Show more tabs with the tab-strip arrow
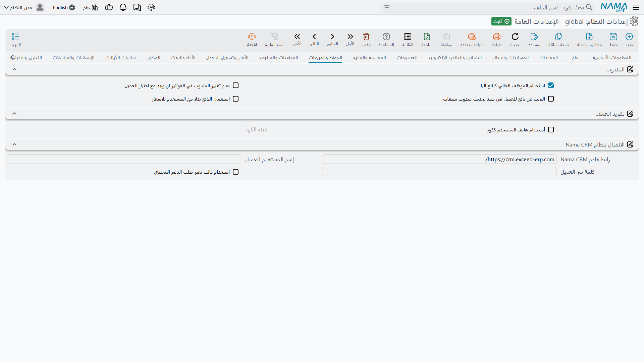644x362 pixels. point(12,57)
